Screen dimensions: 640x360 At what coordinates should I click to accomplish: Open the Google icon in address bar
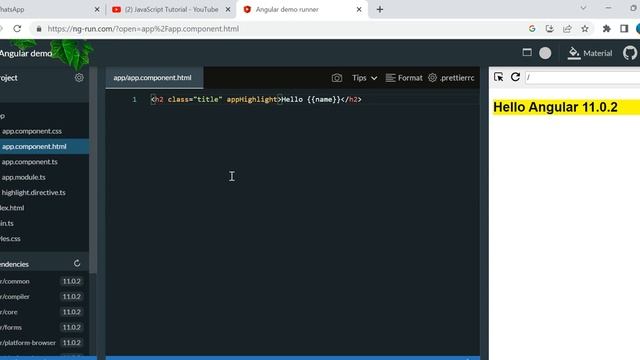coord(532,29)
